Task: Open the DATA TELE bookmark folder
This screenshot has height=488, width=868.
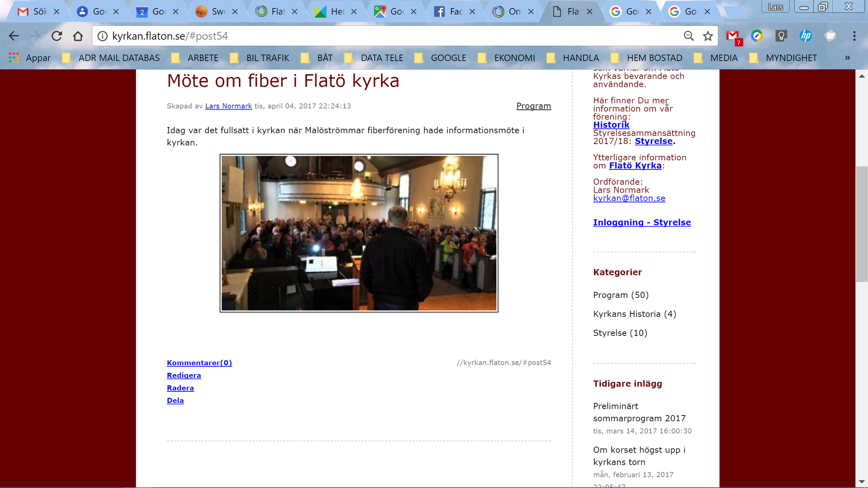Action: coord(373,58)
